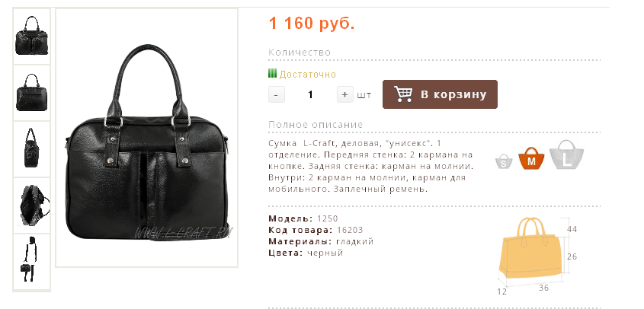Show the side-view bag thumbnail
This screenshot has height=309, width=644.
pos(31,149)
